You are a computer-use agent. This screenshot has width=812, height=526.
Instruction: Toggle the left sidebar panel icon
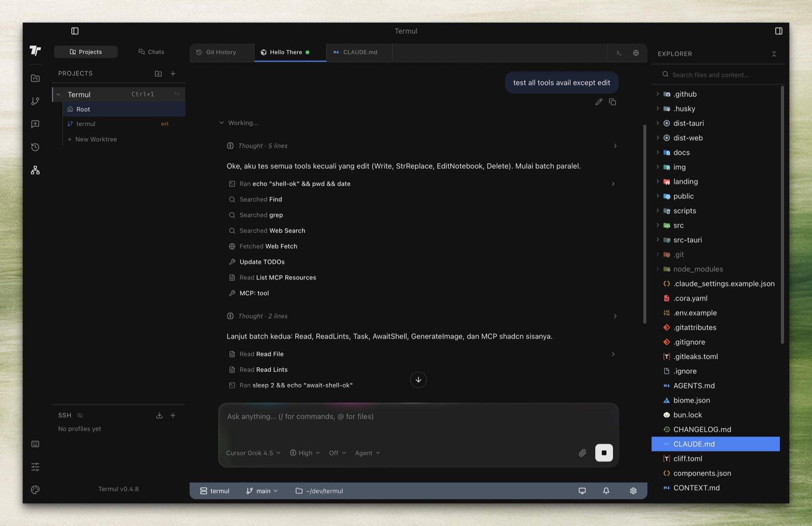(75, 31)
